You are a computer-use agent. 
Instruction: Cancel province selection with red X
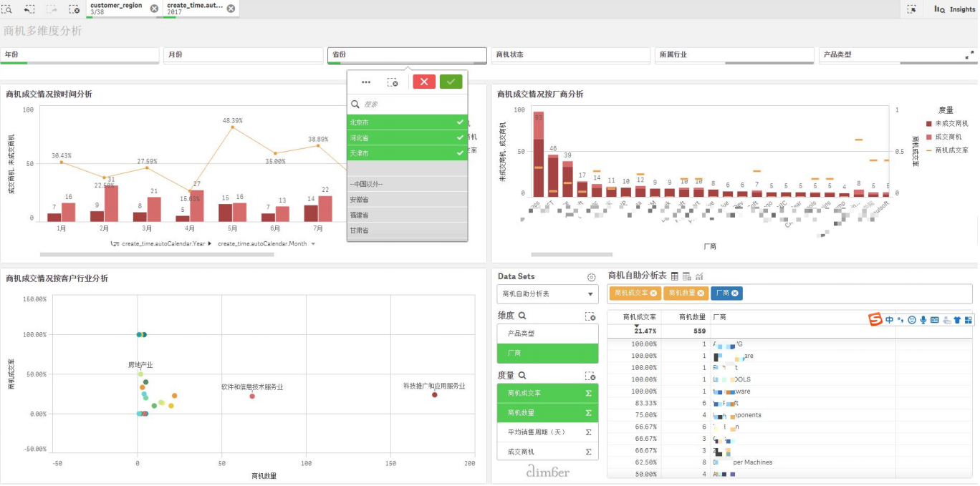424,82
